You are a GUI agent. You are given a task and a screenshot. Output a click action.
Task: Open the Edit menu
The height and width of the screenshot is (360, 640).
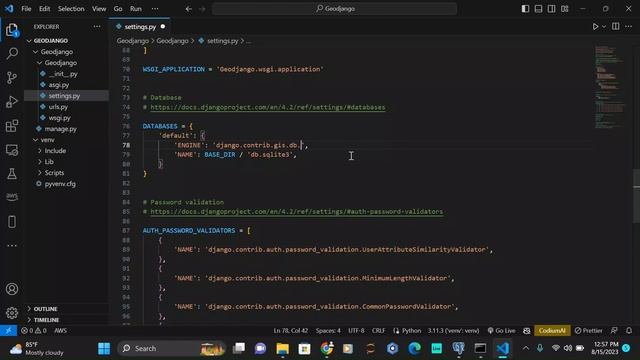[x=44, y=9]
